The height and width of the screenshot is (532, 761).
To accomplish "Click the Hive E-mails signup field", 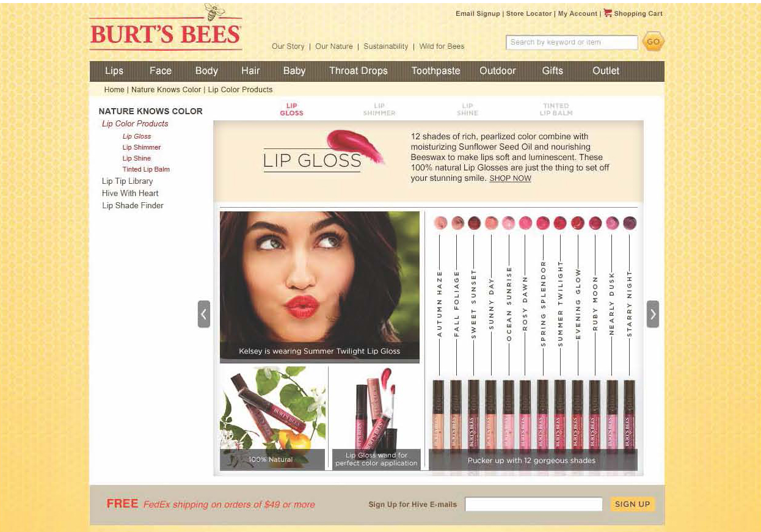I will [534, 505].
